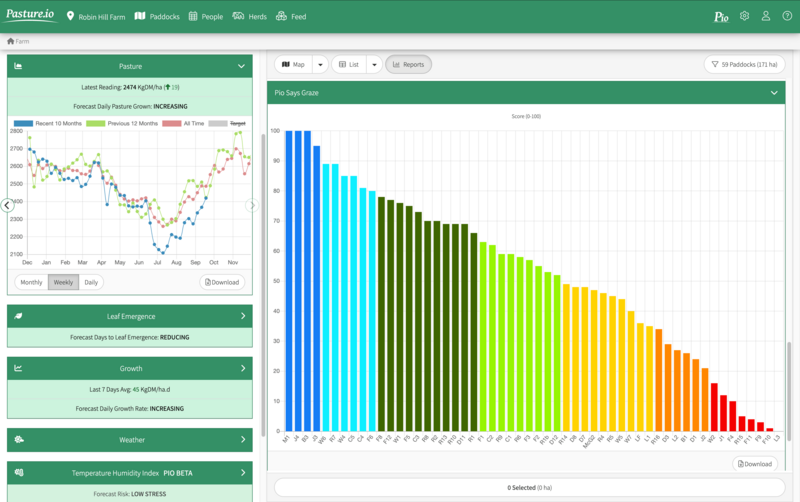Select the Reports view button
The height and width of the screenshot is (502, 800).
[408, 65]
